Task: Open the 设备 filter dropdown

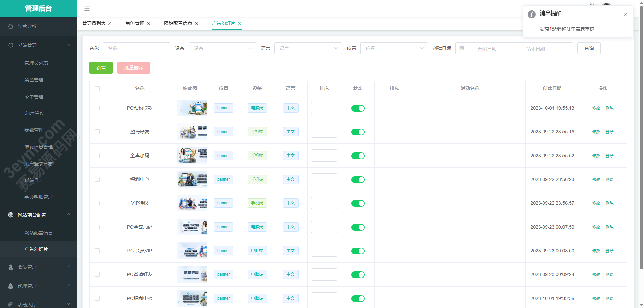Action: point(222,48)
